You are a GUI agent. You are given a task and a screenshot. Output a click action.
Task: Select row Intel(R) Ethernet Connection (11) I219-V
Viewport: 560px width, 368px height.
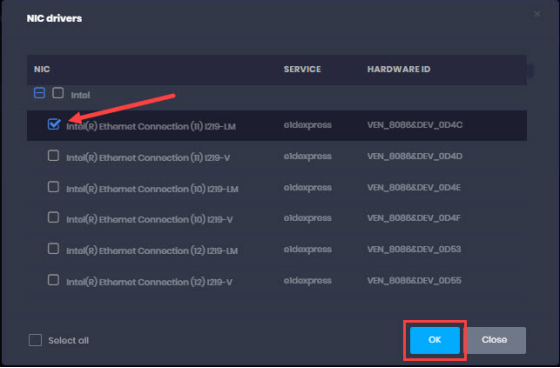pyautogui.click(x=277, y=156)
